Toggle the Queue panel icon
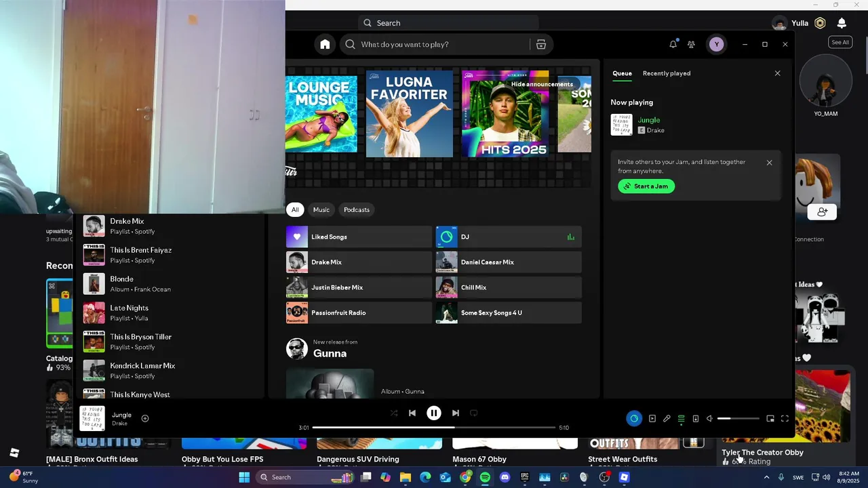The image size is (868, 488). click(x=681, y=418)
